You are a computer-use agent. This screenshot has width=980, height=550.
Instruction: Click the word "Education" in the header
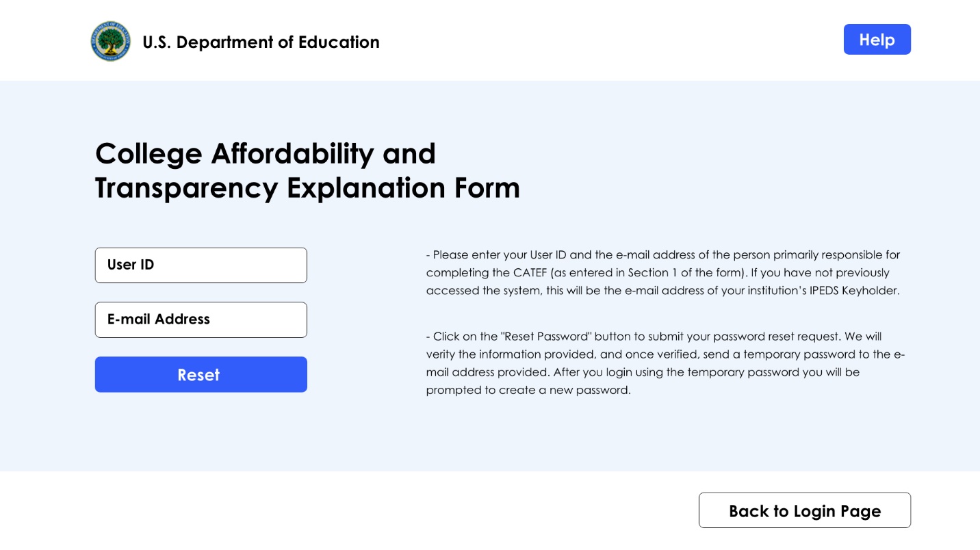point(339,42)
